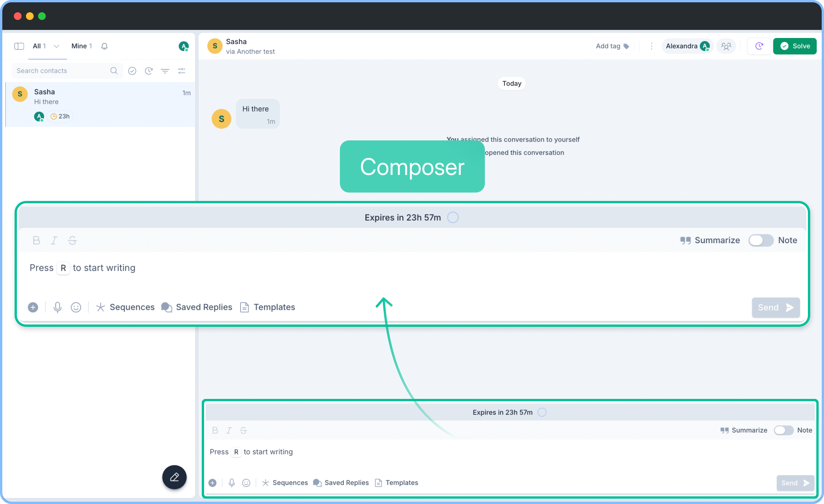The image size is (824, 504).
Task: Click the round pencil compose button
Action: click(x=174, y=477)
